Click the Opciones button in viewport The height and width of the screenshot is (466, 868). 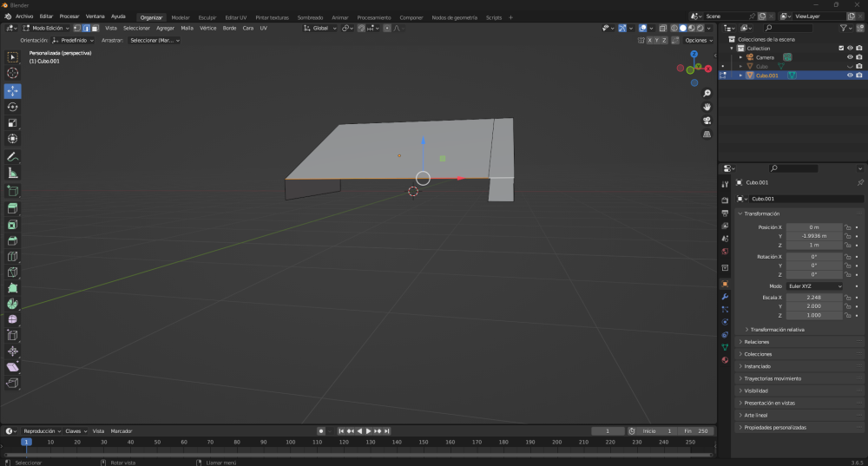(x=697, y=40)
